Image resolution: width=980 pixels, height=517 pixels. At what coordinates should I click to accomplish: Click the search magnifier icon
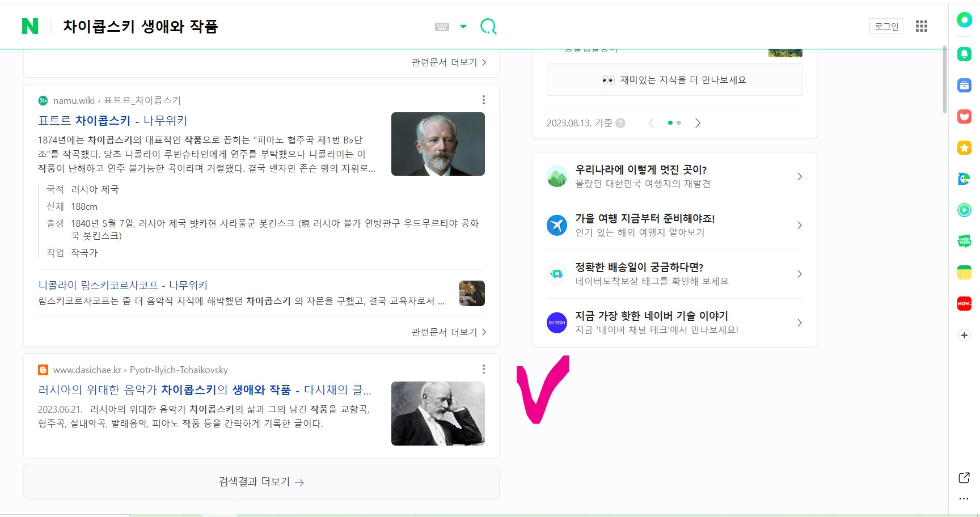(488, 26)
